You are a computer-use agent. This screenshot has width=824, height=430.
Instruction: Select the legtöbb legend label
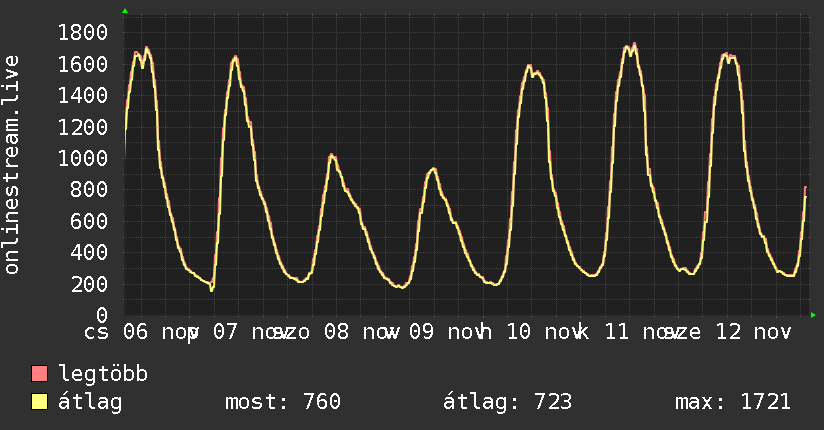tap(103, 374)
